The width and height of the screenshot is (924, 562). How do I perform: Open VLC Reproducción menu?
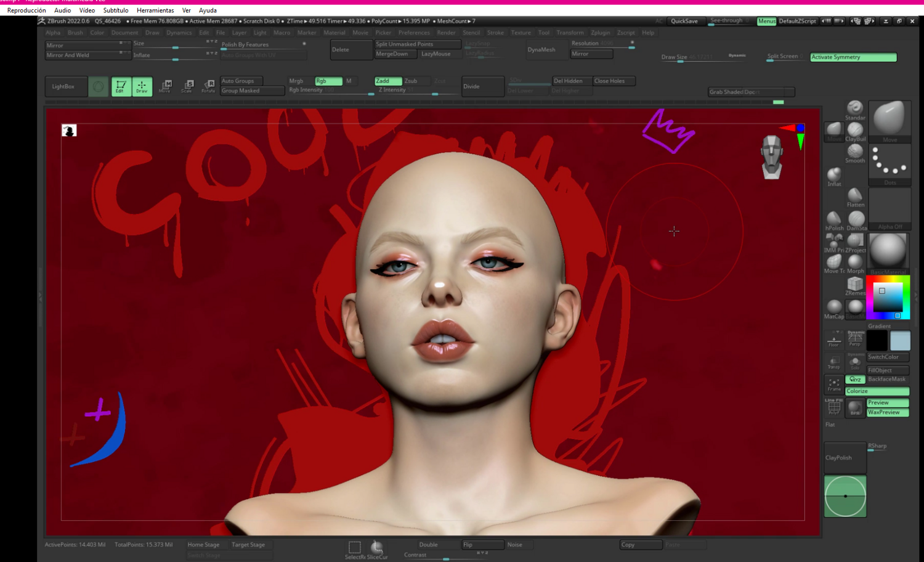(x=26, y=10)
